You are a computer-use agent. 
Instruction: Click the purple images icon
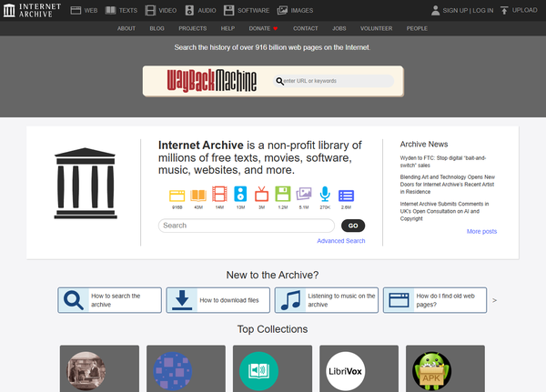point(304,194)
